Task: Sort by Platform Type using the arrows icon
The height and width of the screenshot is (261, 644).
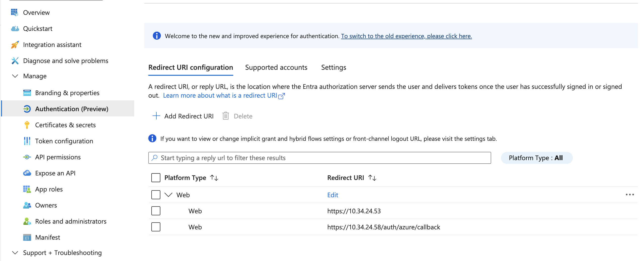Action: [x=214, y=178]
